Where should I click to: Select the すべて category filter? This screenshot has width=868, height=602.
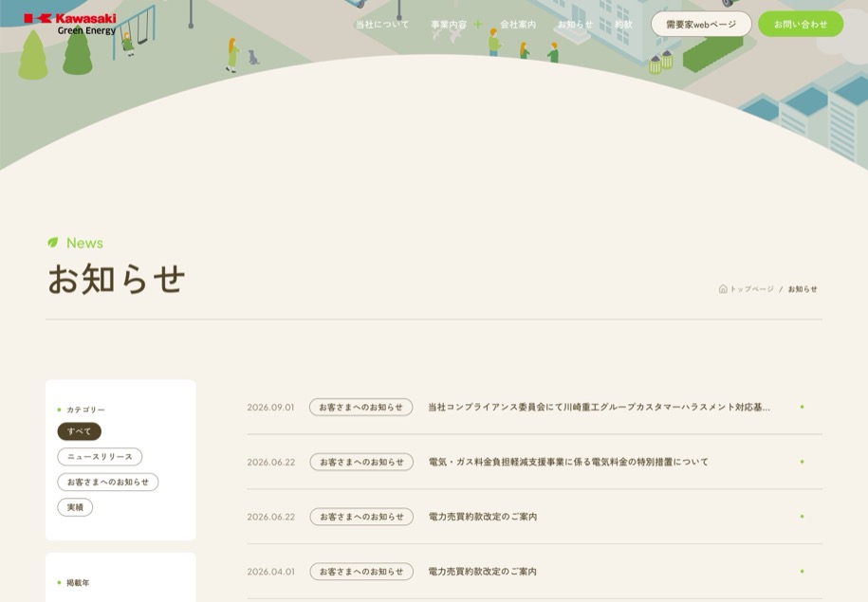(79, 431)
